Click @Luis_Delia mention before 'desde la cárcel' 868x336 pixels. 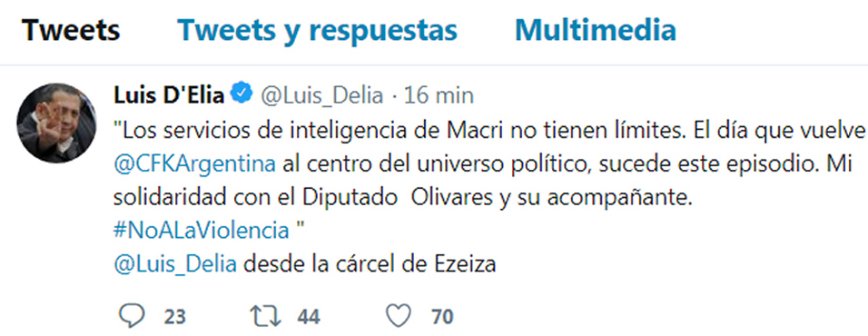click(175, 263)
